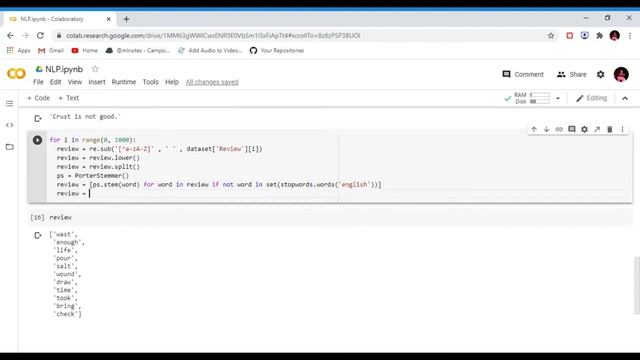Open Apps bookmark
This screenshot has height=360, width=640.
click(18, 51)
